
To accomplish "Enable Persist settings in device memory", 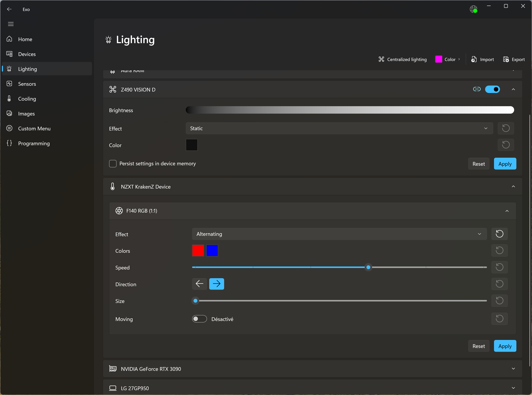I will [113, 163].
